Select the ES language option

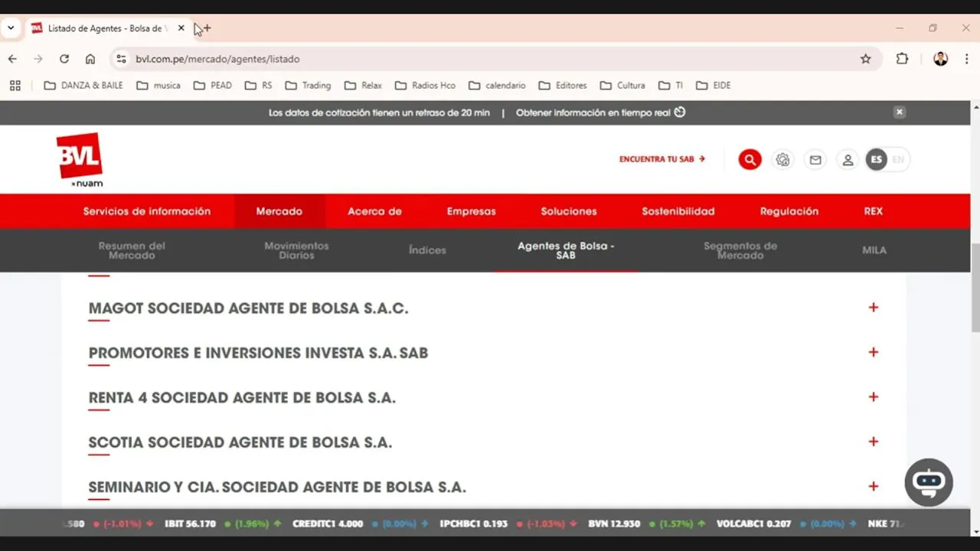point(877,159)
